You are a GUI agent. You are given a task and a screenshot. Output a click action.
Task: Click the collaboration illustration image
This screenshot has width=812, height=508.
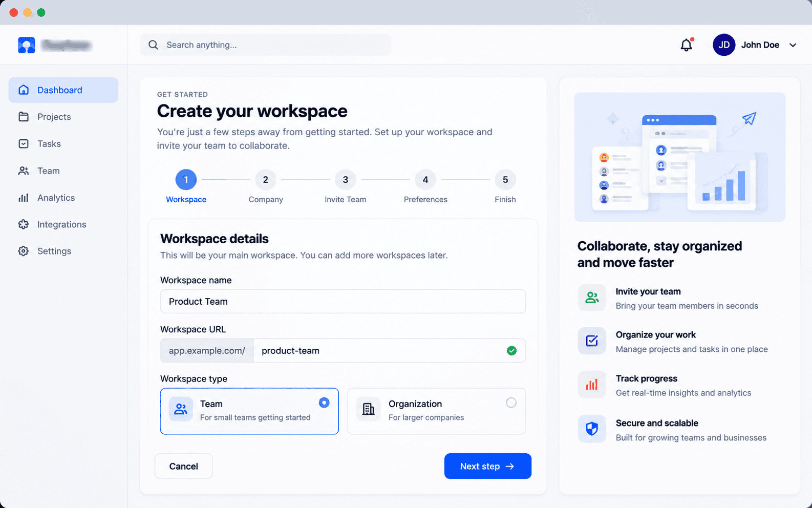coord(680,157)
